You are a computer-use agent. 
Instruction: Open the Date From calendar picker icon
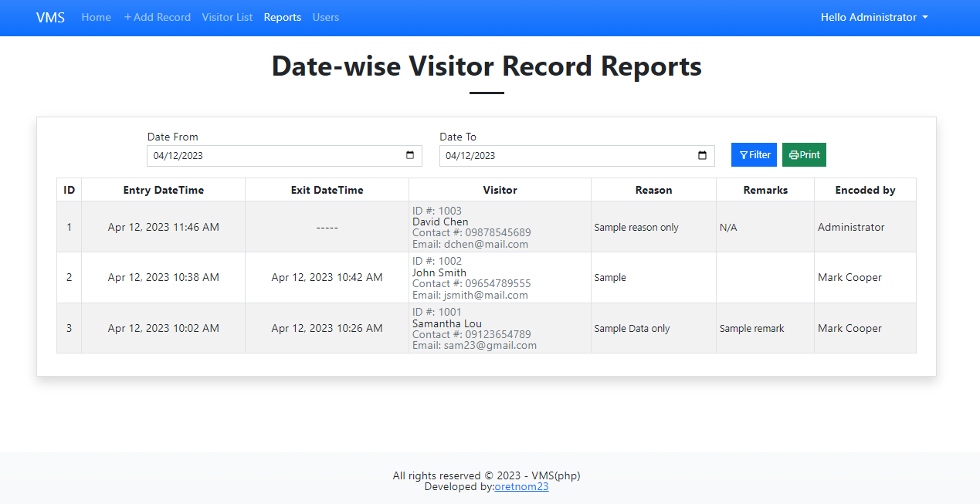pos(410,155)
